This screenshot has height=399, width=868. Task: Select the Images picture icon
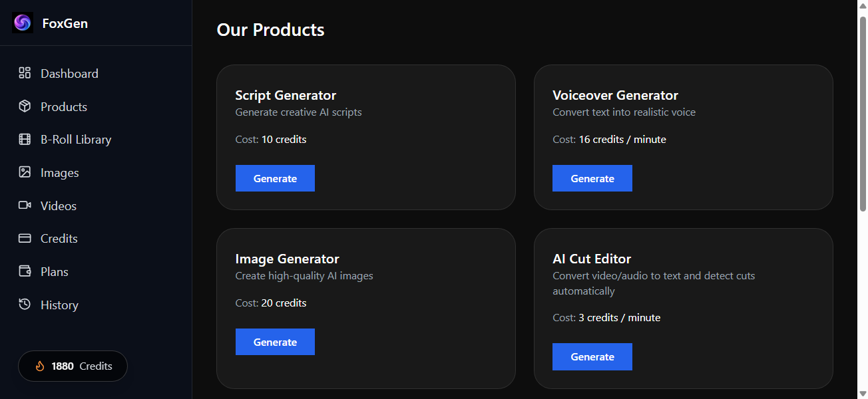click(24, 172)
